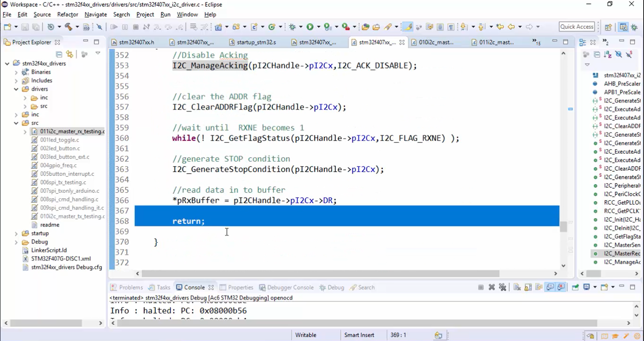Screen dimensions: 644x341
Task: Collapse the drivers folder
Action: pyautogui.click(x=16, y=89)
